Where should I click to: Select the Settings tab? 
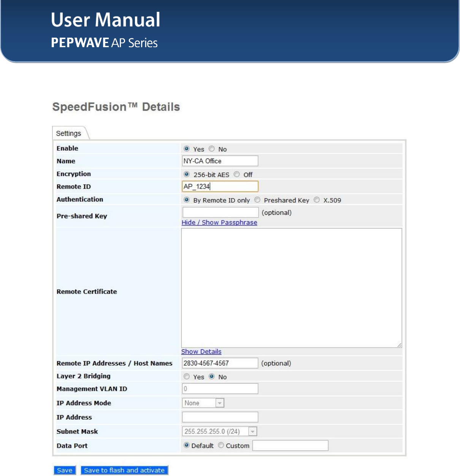(x=68, y=133)
